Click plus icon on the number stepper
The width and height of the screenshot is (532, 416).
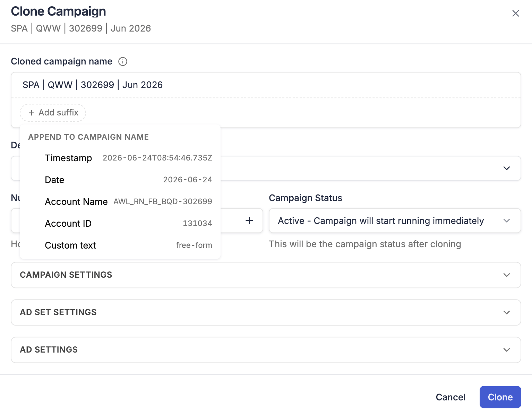249,221
